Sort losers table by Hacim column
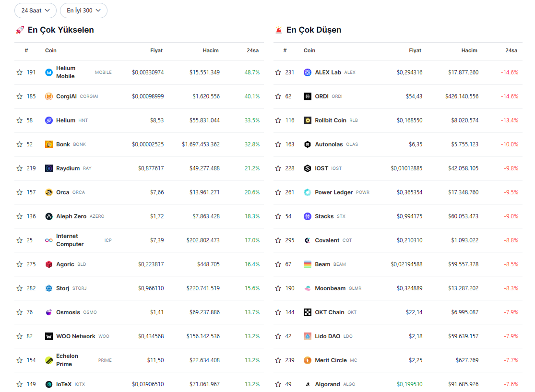535x392 pixels. pyautogui.click(x=469, y=50)
